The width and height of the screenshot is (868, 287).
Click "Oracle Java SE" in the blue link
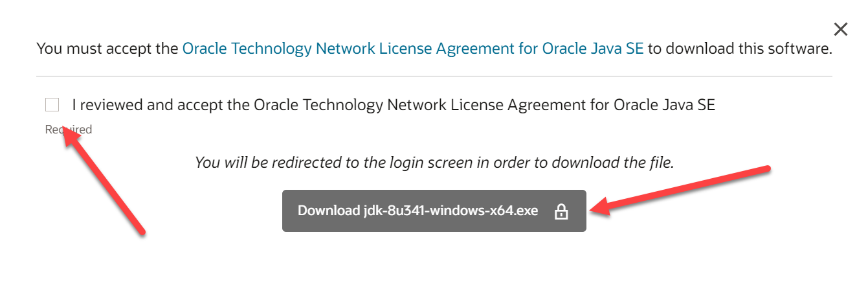tap(593, 49)
